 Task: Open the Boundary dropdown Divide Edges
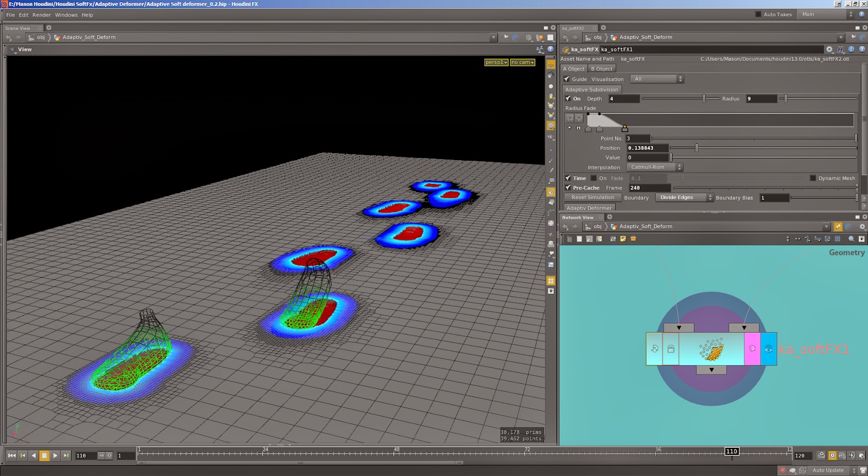[684, 198]
